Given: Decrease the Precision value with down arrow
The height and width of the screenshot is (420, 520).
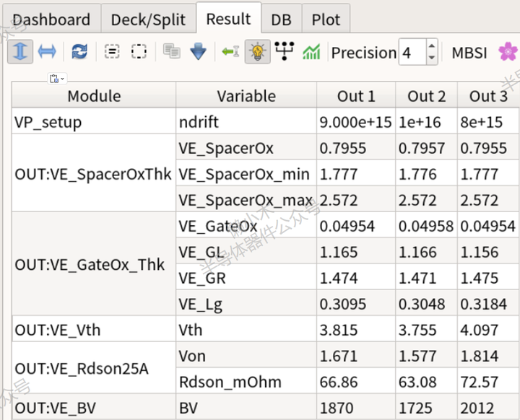Looking at the screenshot, I should [431, 58].
